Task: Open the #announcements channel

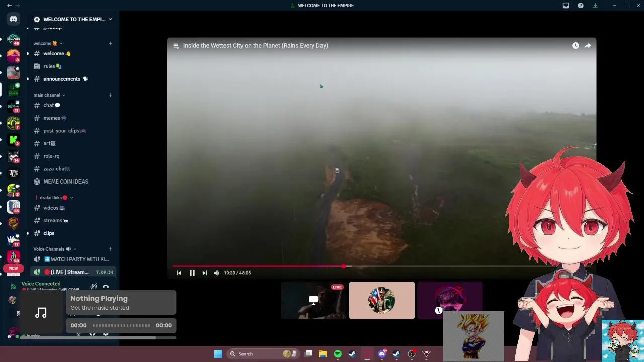Action: 73,79
